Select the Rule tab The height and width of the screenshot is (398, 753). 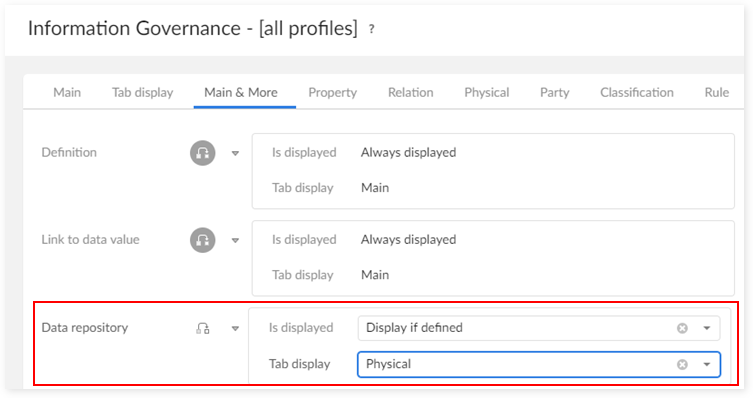click(717, 92)
